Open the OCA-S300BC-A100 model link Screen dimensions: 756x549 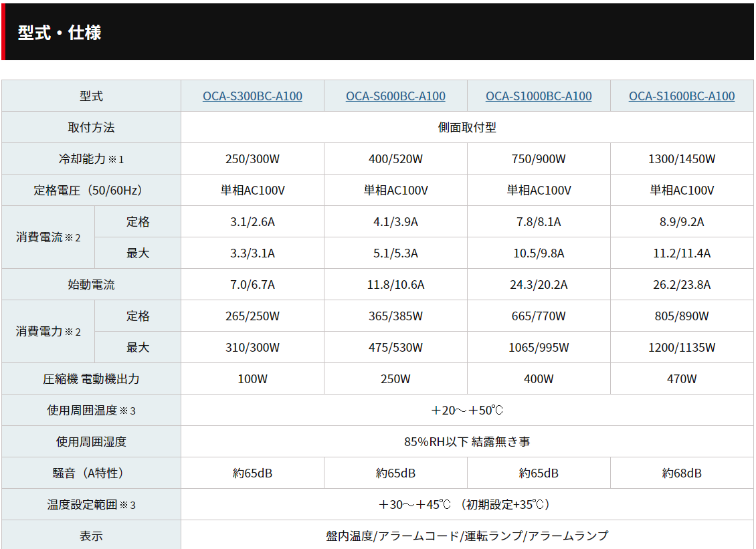252,96
